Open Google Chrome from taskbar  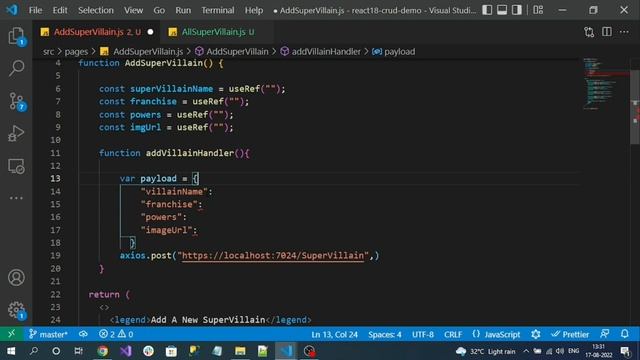point(102,351)
